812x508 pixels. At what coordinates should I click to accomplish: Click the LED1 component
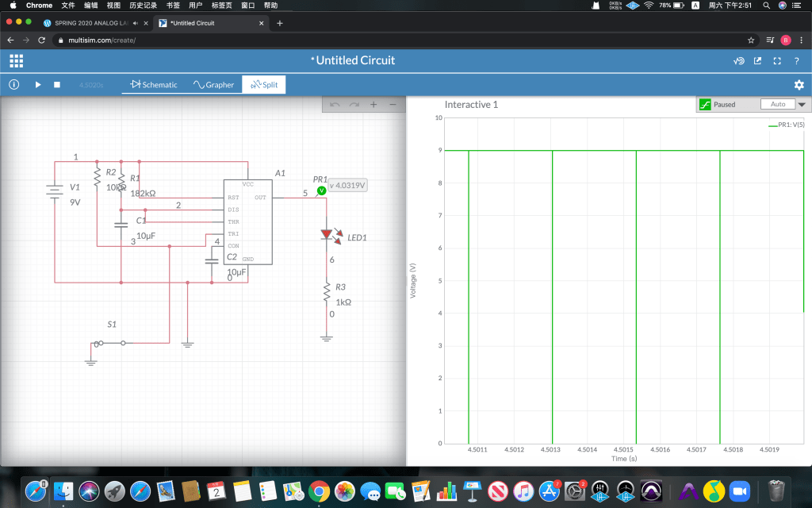click(x=327, y=235)
